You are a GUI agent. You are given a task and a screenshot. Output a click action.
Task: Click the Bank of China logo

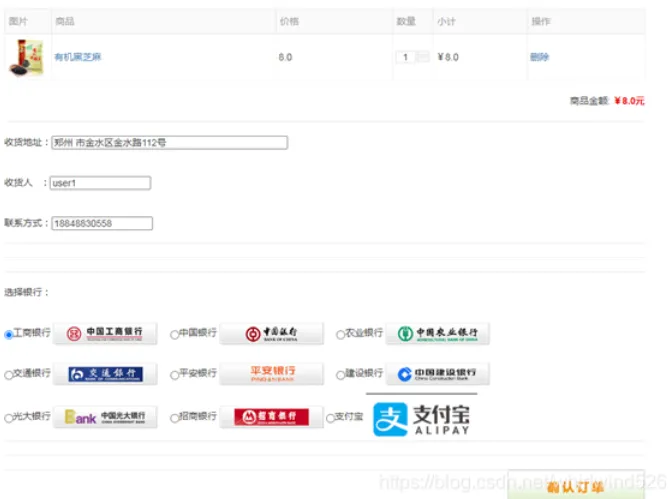pos(271,333)
